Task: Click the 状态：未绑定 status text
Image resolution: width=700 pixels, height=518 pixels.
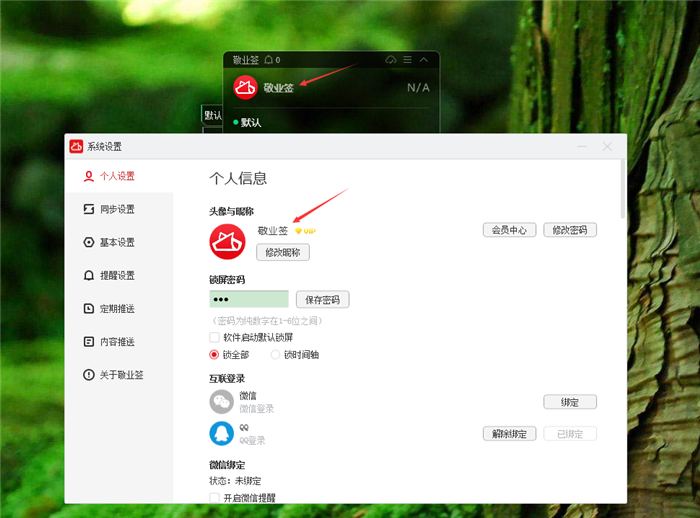Action: pyautogui.click(x=235, y=481)
